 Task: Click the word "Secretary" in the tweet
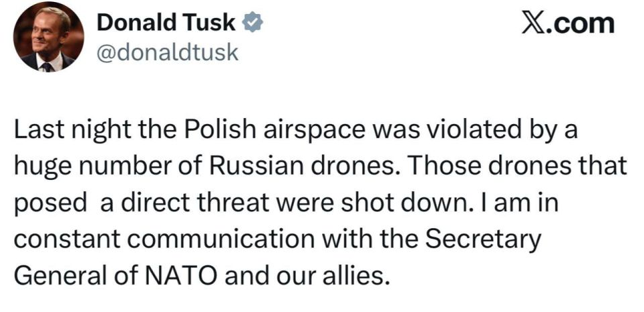(x=478, y=239)
